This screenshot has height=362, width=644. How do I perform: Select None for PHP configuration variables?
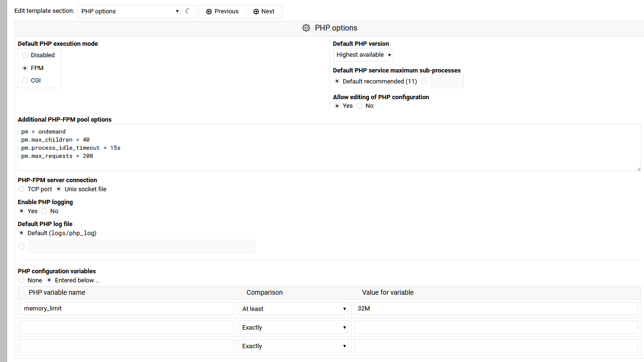(x=21, y=280)
